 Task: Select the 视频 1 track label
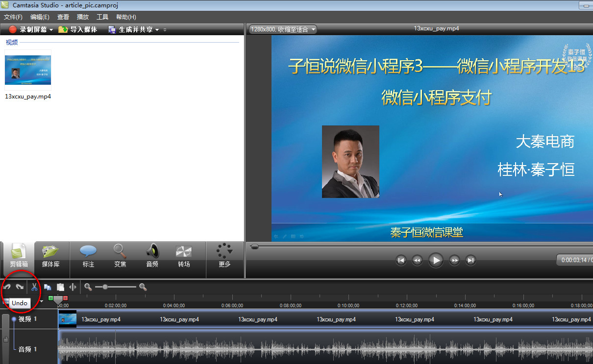point(27,319)
